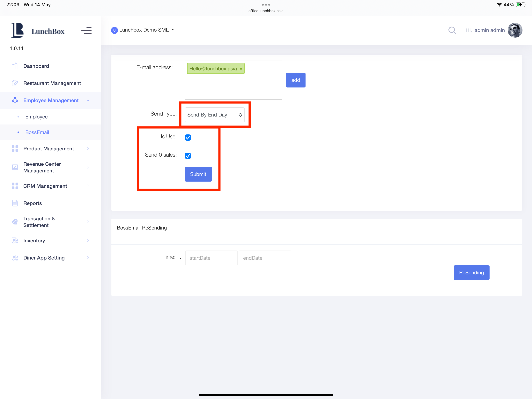The image size is (532, 399).
Task: Tap the browser three-dots multitasking icon
Action: click(x=266, y=4)
